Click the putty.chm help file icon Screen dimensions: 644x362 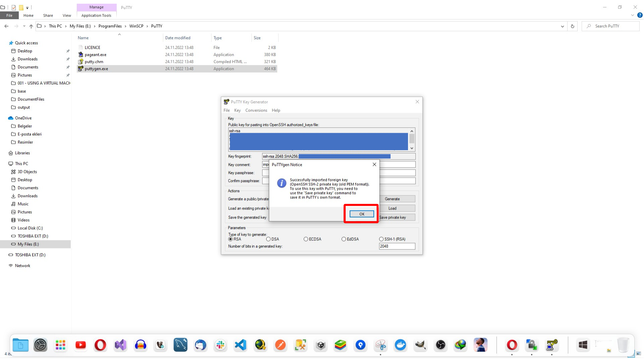click(80, 62)
